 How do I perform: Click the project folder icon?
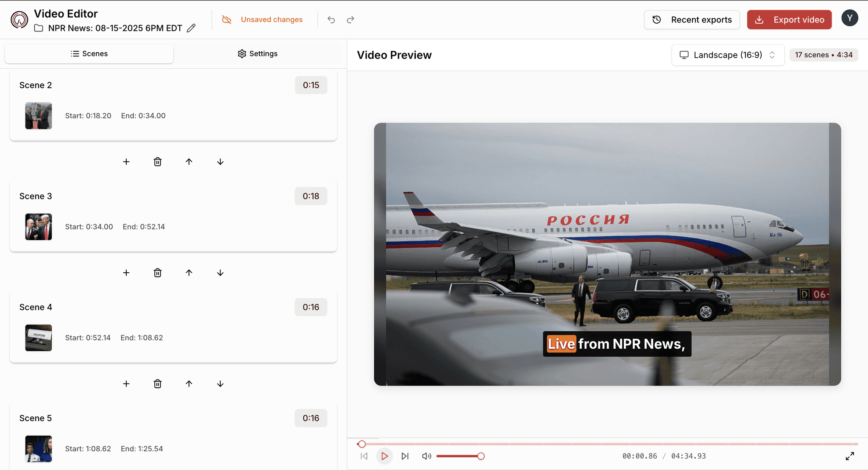[39, 28]
